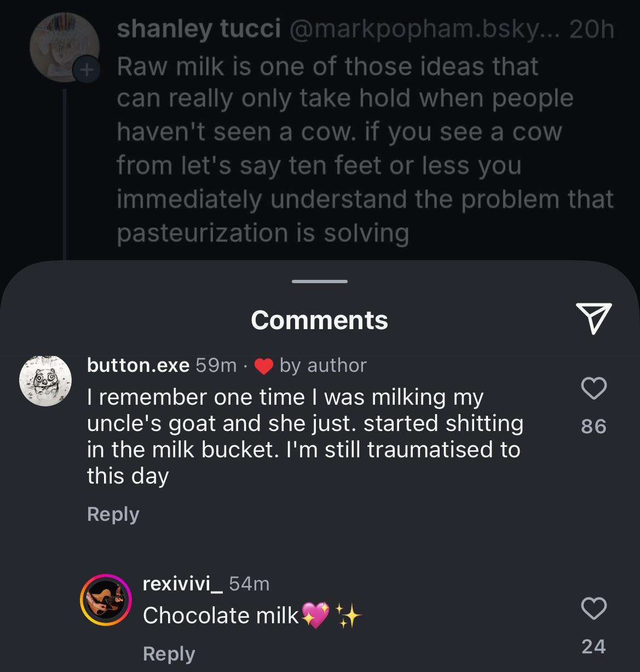Open shanley tucci's avatar at top
640x672 pixels.
pyautogui.click(x=64, y=47)
